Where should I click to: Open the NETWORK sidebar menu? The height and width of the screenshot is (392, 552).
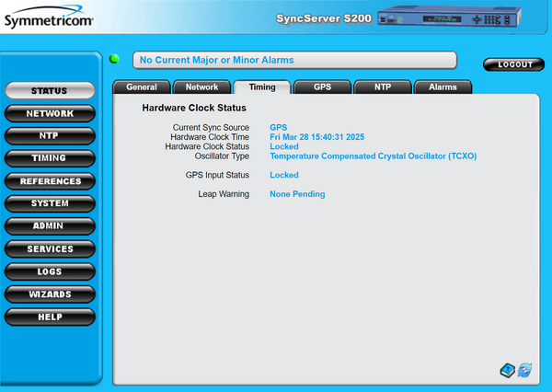pyautogui.click(x=49, y=114)
